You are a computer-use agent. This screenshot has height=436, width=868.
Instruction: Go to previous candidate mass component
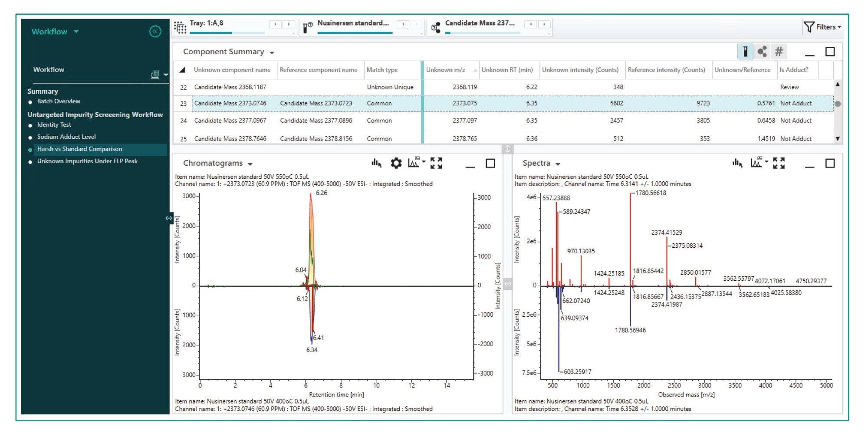(531, 24)
